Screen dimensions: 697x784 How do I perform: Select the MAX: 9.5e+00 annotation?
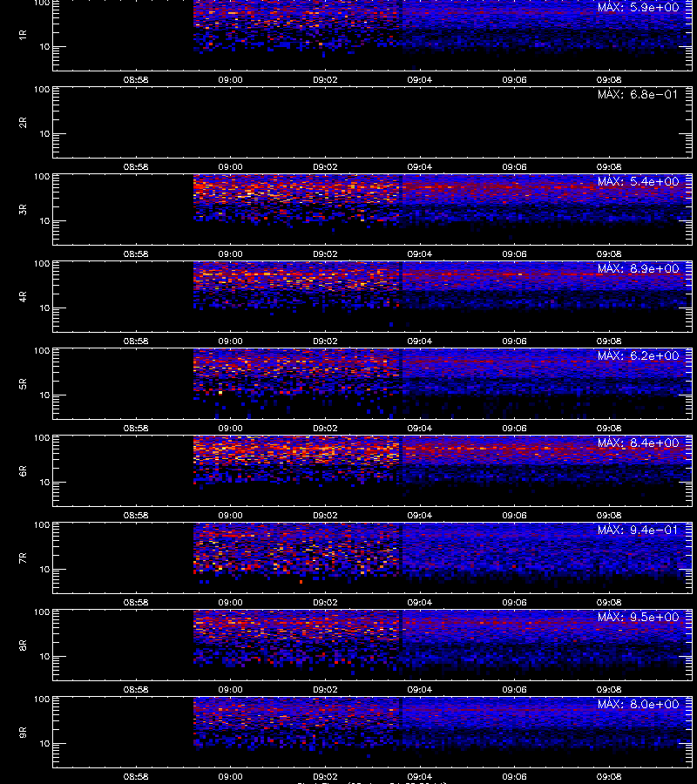(638, 617)
